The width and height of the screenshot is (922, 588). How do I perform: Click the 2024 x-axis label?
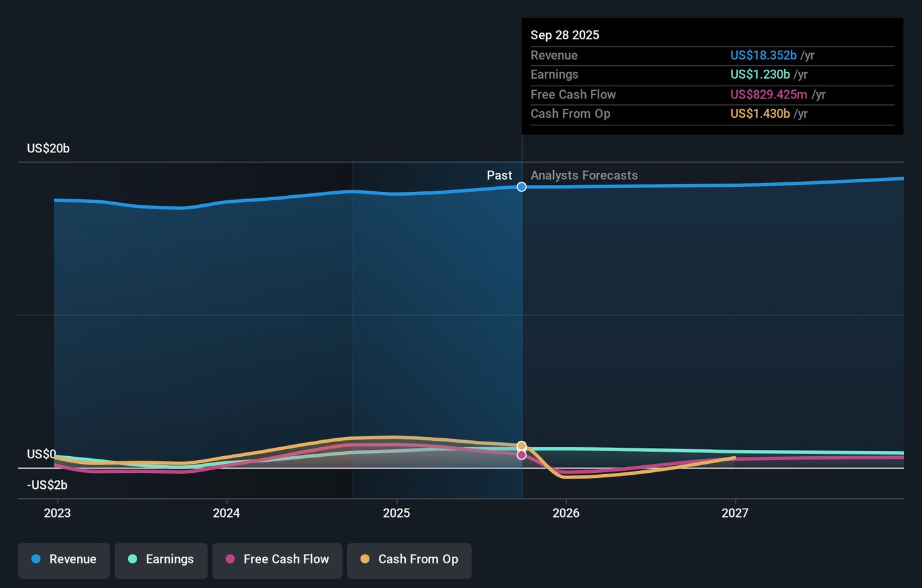click(227, 513)
